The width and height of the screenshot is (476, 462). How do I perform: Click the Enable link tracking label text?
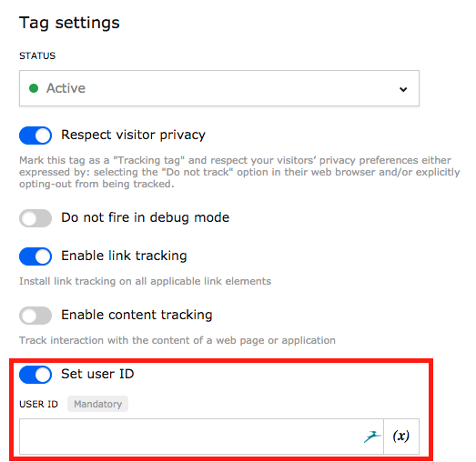124,256
